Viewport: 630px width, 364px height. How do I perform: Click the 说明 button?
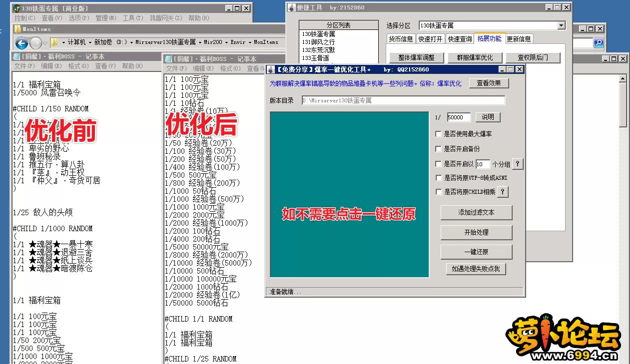click(488, 117)
